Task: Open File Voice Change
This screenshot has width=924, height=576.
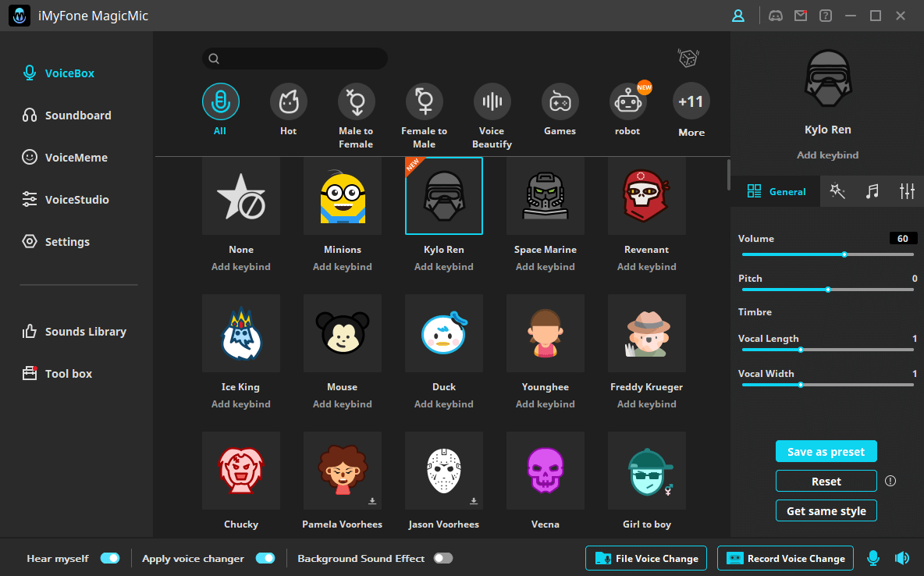Action: [646, 558]
